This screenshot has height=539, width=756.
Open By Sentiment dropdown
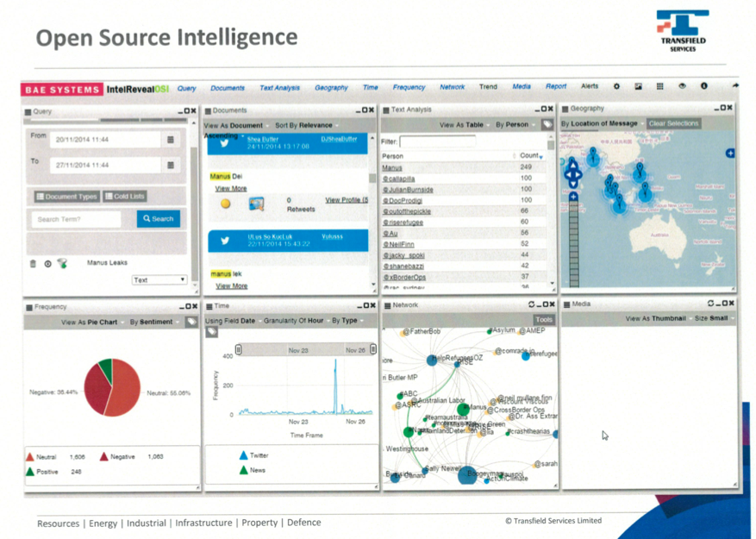[153, 322]
